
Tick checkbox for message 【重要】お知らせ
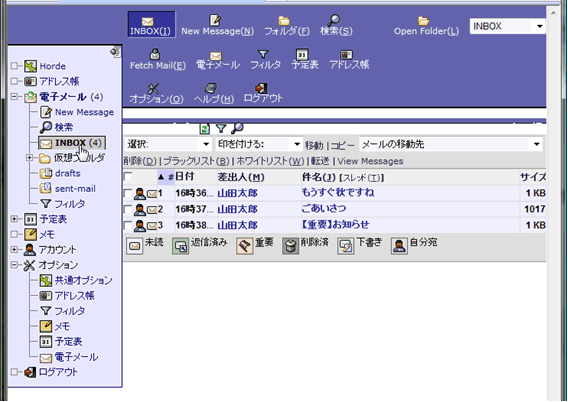tap(128, 225)
